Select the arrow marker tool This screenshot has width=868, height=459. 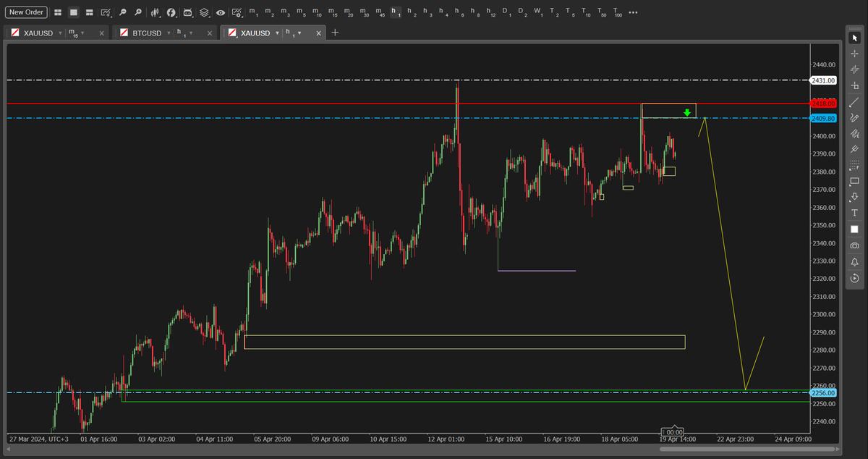pyautogui.click(x=854, y=197)
